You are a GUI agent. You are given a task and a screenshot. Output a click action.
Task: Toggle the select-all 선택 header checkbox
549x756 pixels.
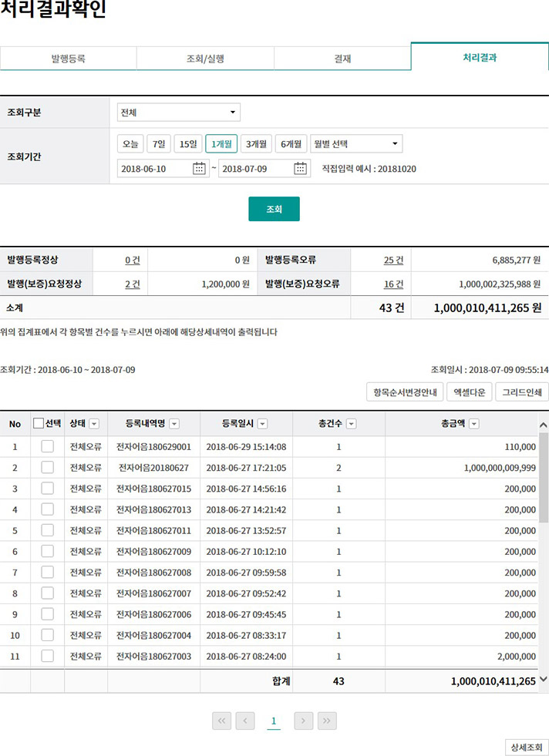click(x=39, y=424)
